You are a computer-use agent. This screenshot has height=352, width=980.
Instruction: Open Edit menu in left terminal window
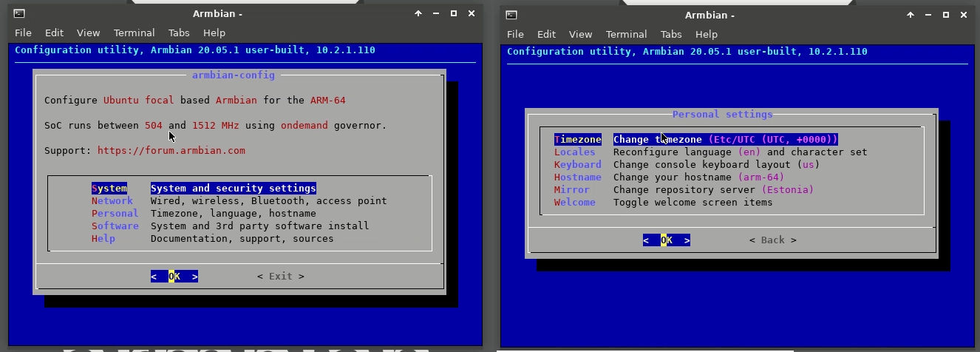pyautogui.click(x=54, y=33)
